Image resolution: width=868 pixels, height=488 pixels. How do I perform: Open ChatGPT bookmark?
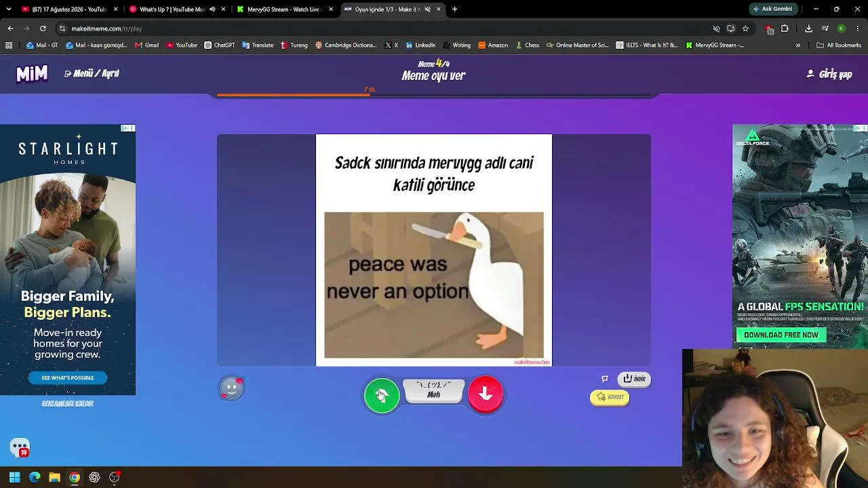[220, 45]
